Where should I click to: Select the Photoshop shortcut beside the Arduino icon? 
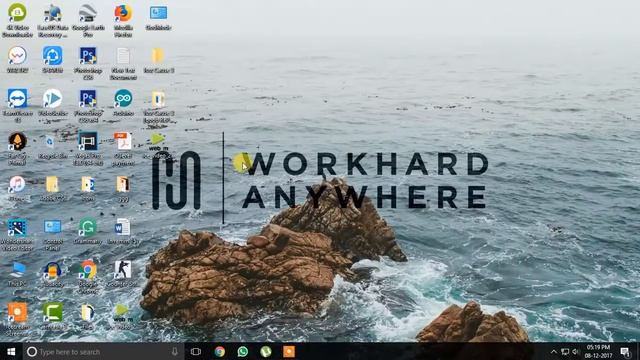88,105
